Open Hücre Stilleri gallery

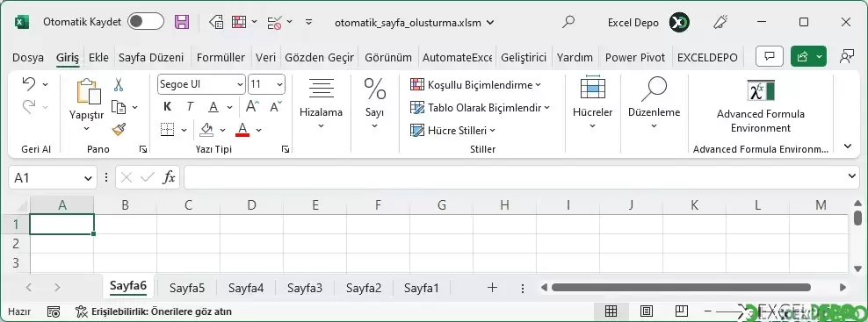point(452,131)
